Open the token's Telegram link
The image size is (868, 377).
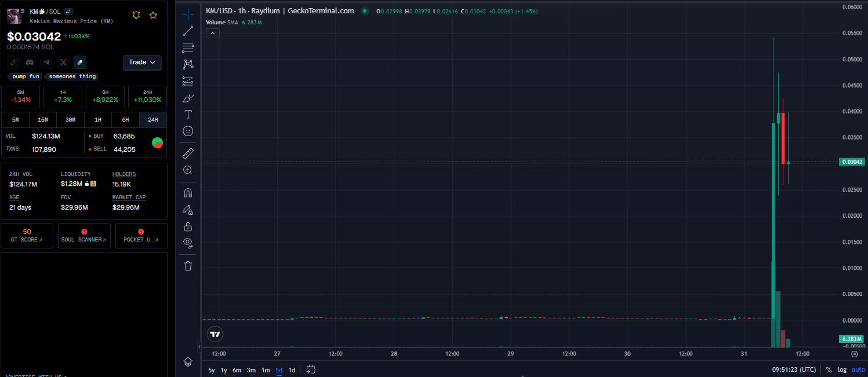coord(46,62)
